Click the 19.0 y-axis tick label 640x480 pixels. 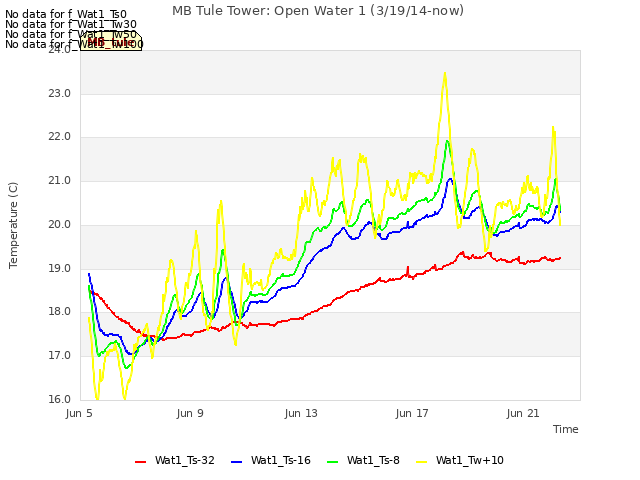(x=60, y=269)
